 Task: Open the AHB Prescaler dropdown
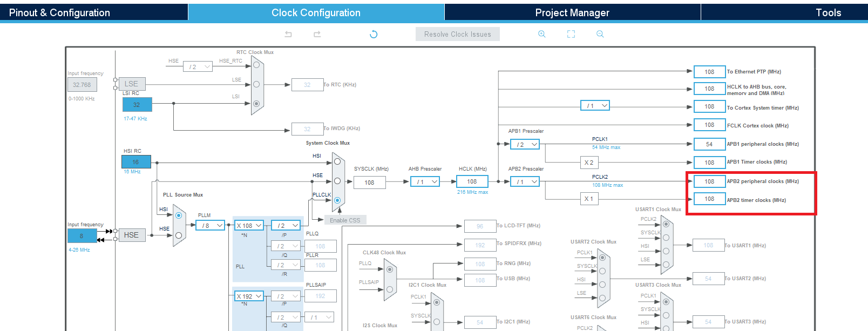pos(427,182)
